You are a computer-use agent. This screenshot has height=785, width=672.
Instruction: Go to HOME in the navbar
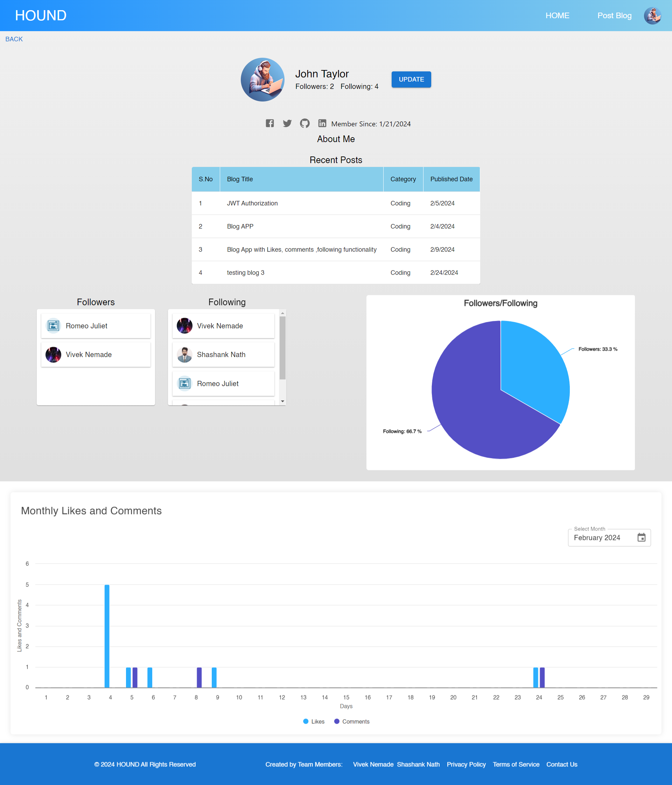(x=557, y=16)
